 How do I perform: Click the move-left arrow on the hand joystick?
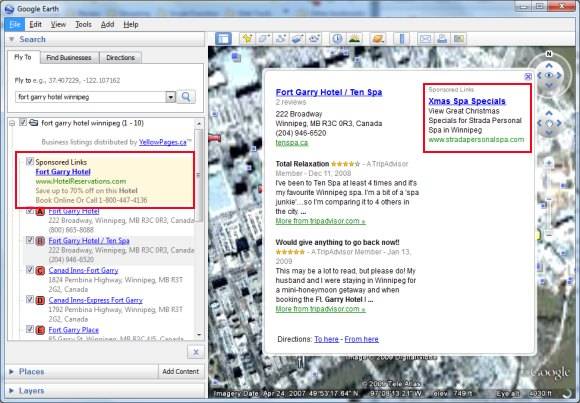click(x=539, y=123)
